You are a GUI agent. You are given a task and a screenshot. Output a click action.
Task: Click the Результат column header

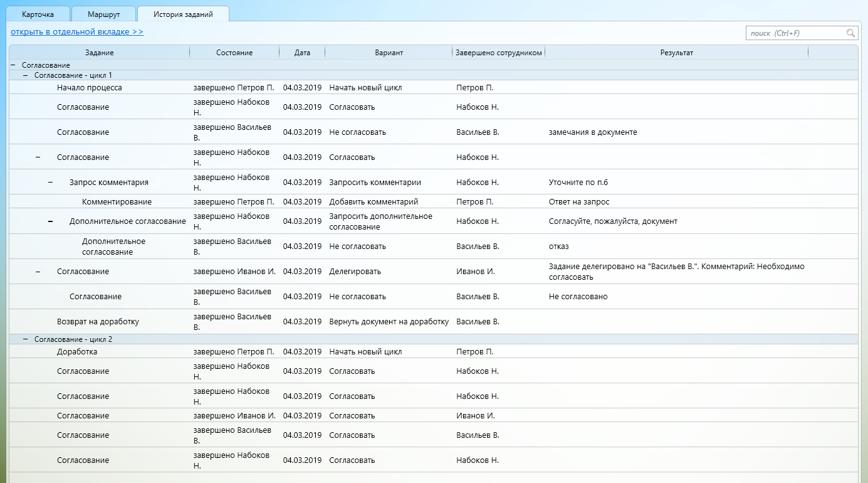[676, 53]
